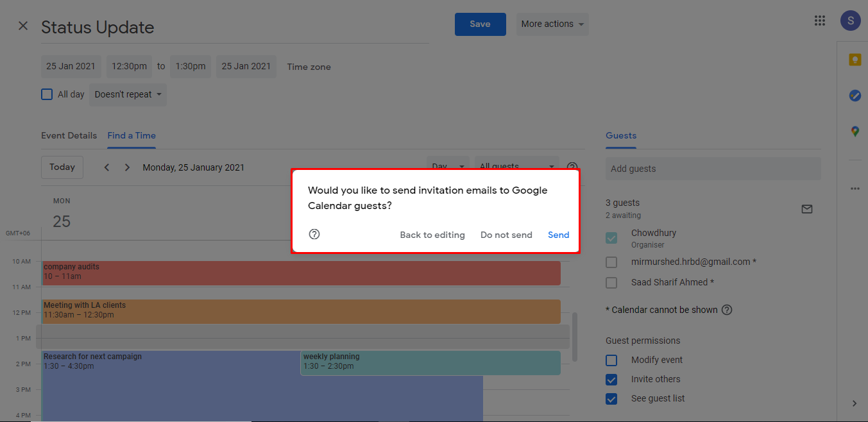Open side panel more options dots
Viewport: 868px width, 422px height.
855,189
